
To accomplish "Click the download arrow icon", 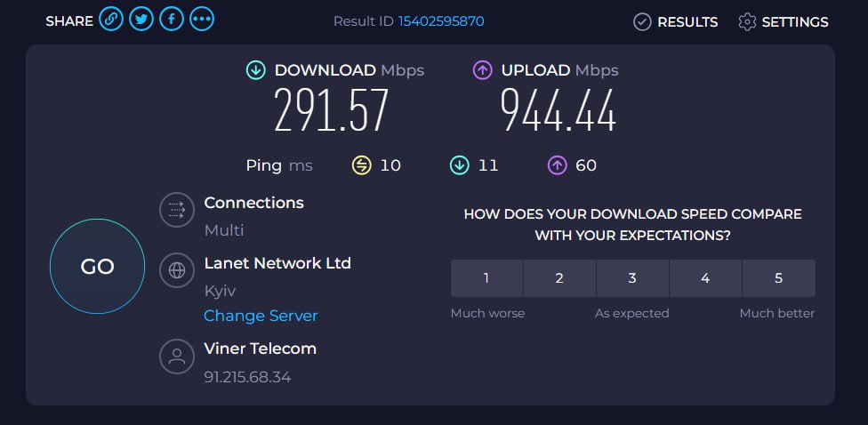I will coord(256,70).
